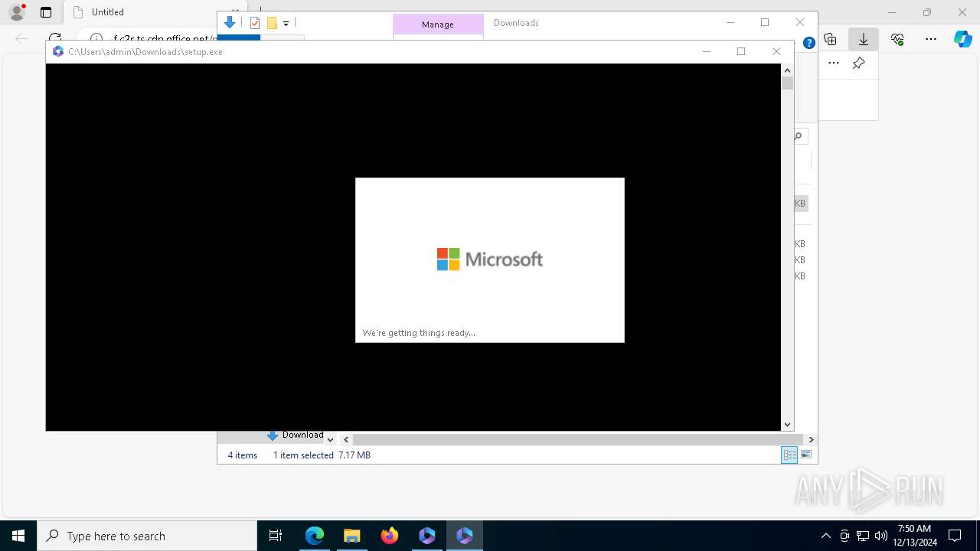This screenshot has width=980, height=551.
Task: Launch Firefox from taskbar
Action: (x=390, y=536)
